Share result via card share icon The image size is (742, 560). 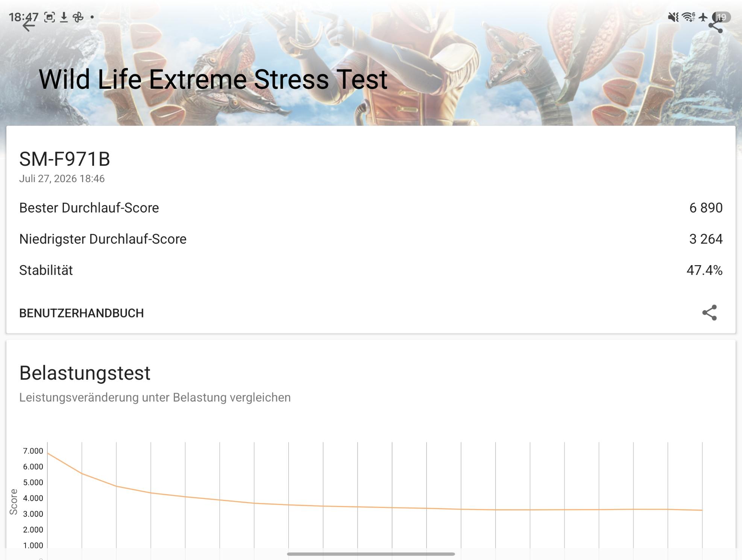pyautogui.click(x=710, y=313)
